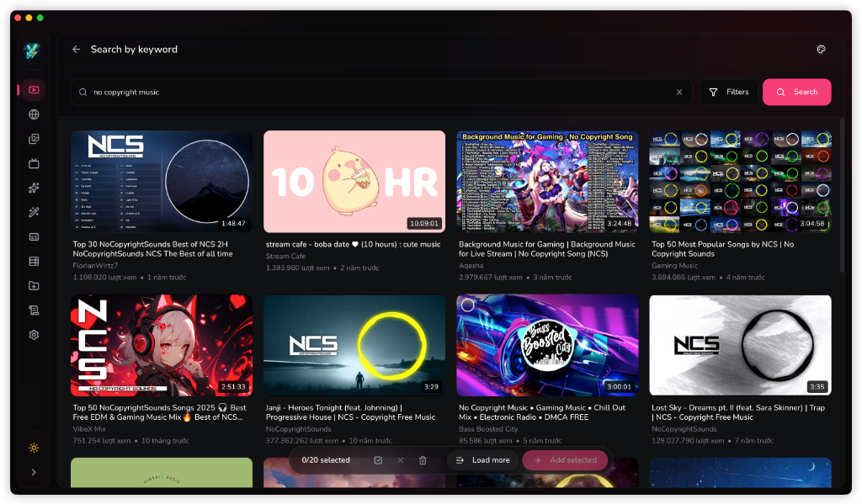The width and height of the screenshot is (862, 504).
Task: Click channel name 'Bass Boosted City'
Action: [488, 429]
